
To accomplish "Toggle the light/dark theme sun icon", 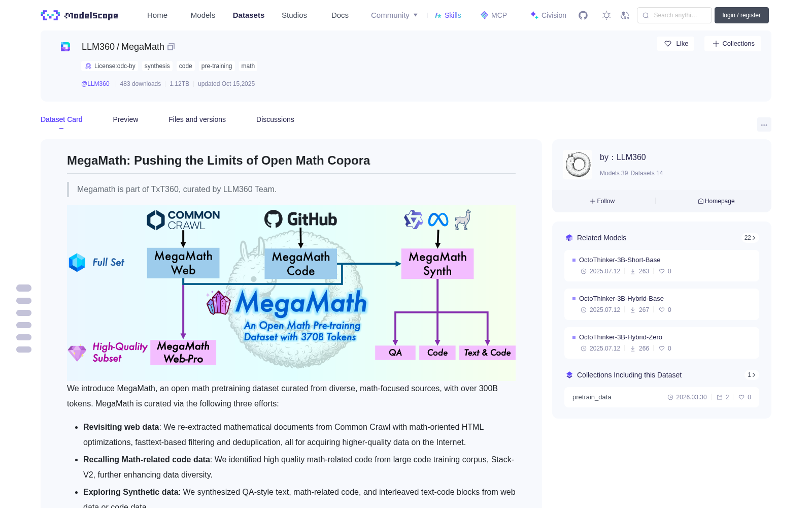I will [606, 15].
